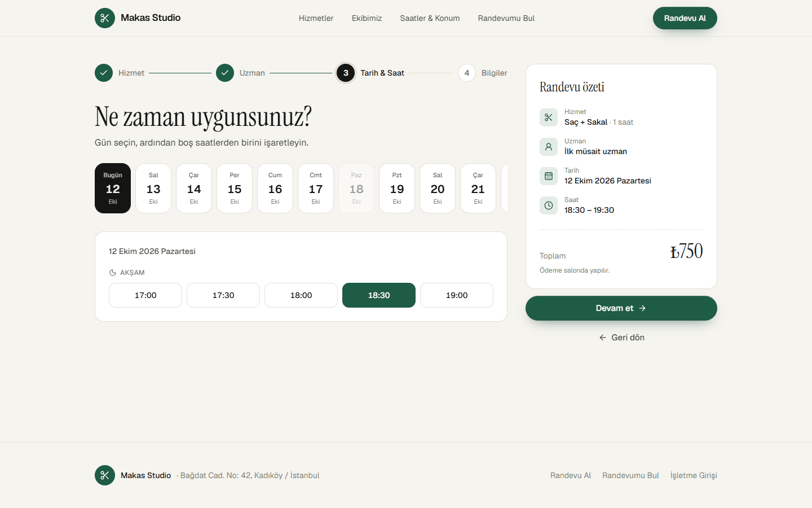Choose Sal 20 Eki date card
The image size is (812, 508).
point(438,188)
